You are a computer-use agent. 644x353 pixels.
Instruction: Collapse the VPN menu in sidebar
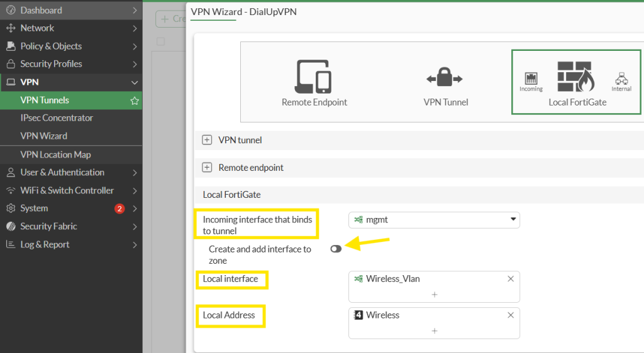(134, 82)
